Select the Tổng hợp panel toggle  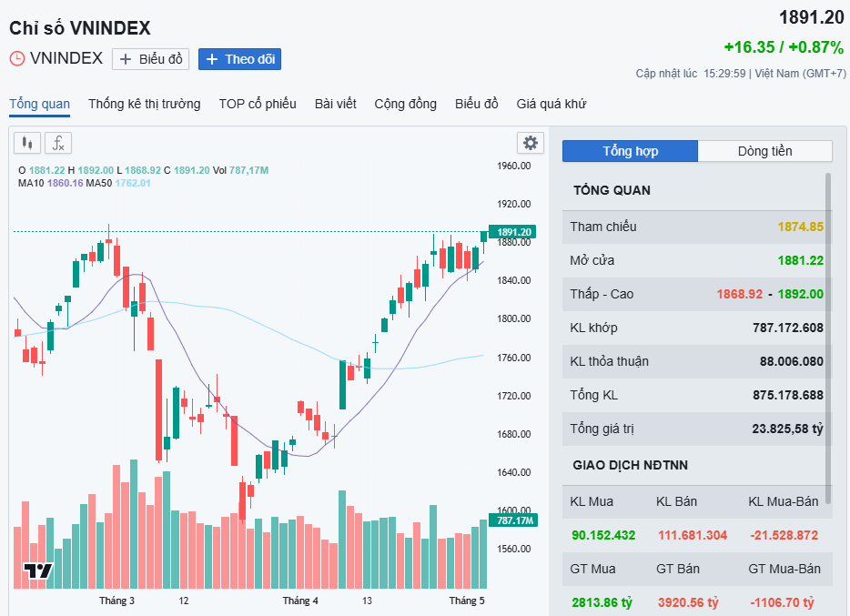630,151
